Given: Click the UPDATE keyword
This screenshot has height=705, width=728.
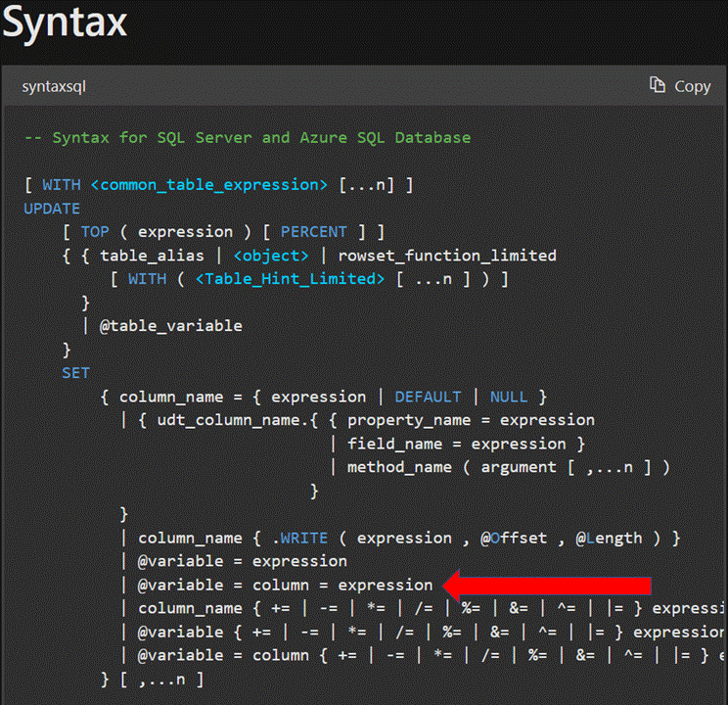Looking at the screenshot, I should (x=52, y=209).
